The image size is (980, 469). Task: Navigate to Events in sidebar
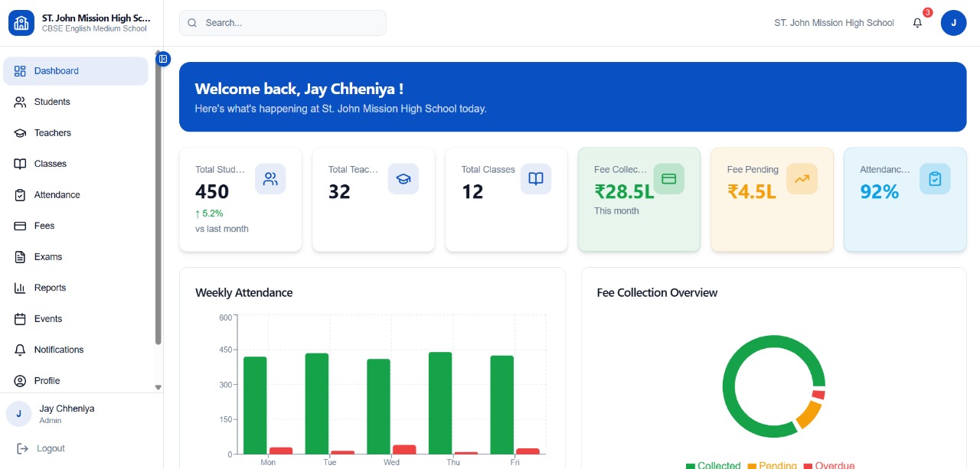[48, 319]
